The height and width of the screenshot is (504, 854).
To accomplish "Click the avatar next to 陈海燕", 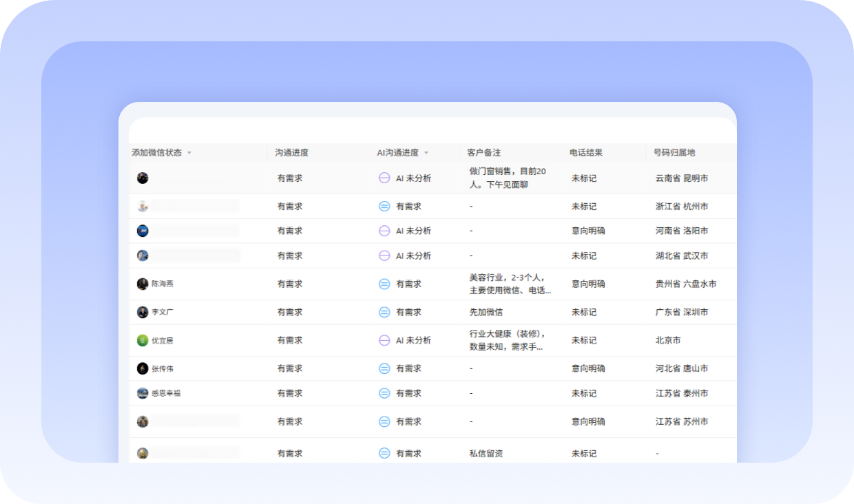I will click(x=143, y=284).
